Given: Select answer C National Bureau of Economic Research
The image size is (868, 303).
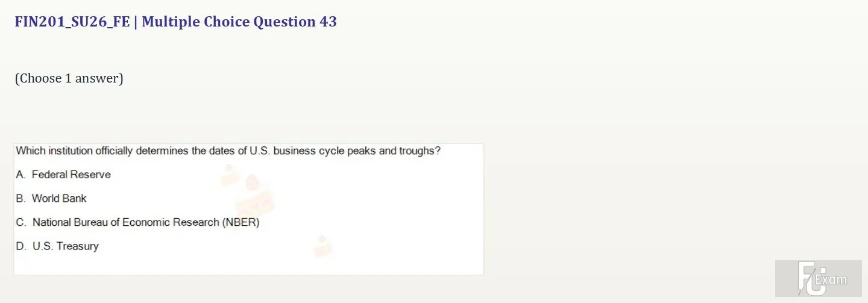Looking at the screenshot, I should pyautogui.click(x=138, y=222).
